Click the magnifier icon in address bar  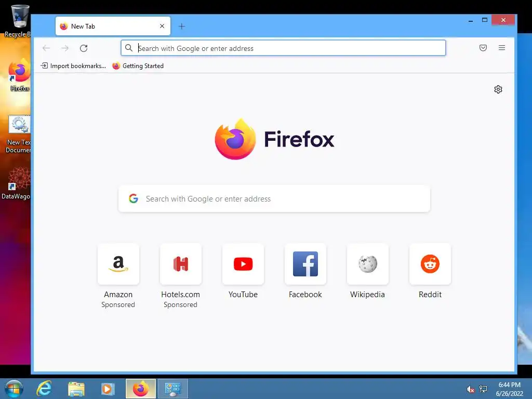129,48
